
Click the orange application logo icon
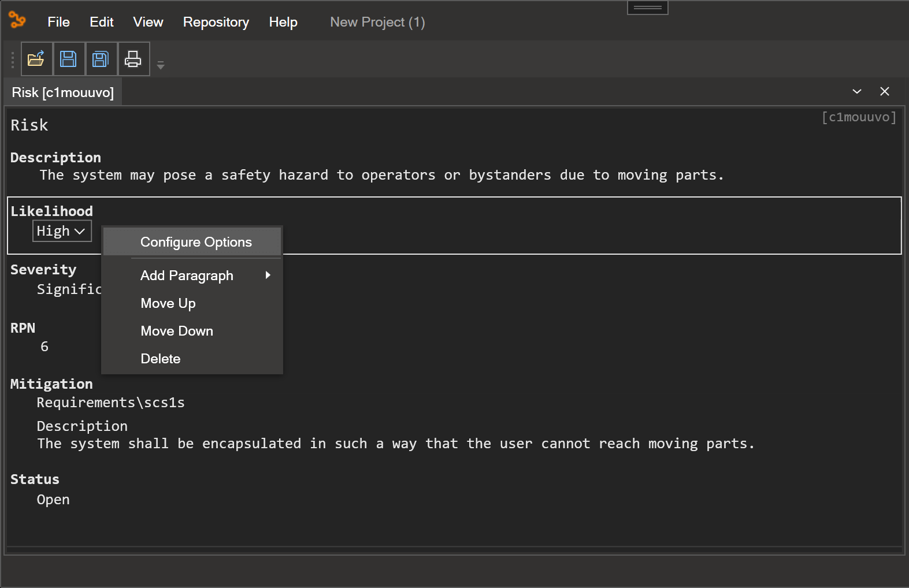tap(17, 20)
